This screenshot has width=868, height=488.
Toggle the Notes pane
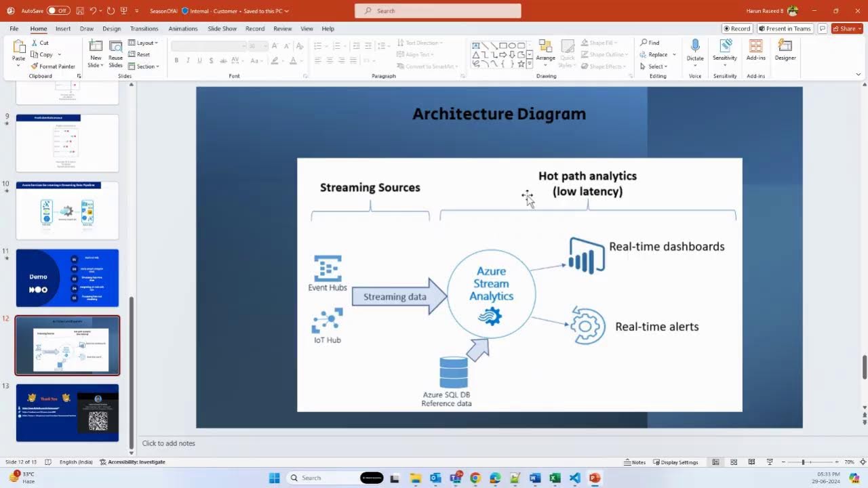(635, 462)
